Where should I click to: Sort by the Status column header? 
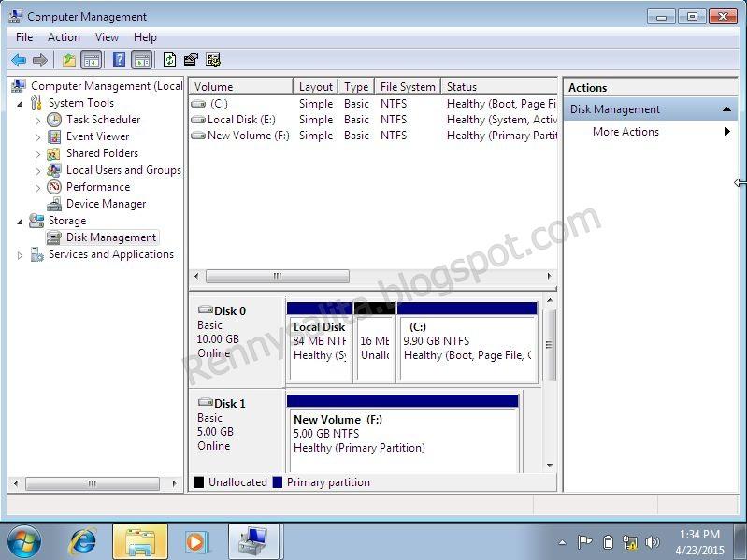point(499,87)
